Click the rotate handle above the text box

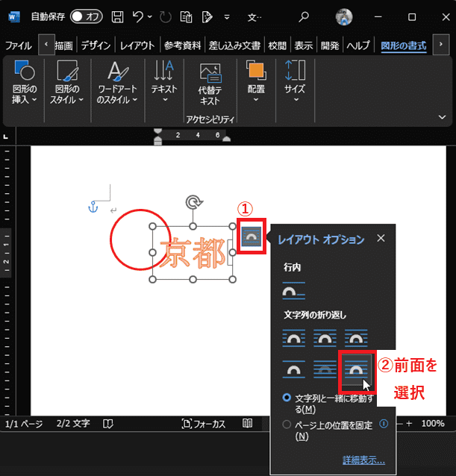(193, 203)
